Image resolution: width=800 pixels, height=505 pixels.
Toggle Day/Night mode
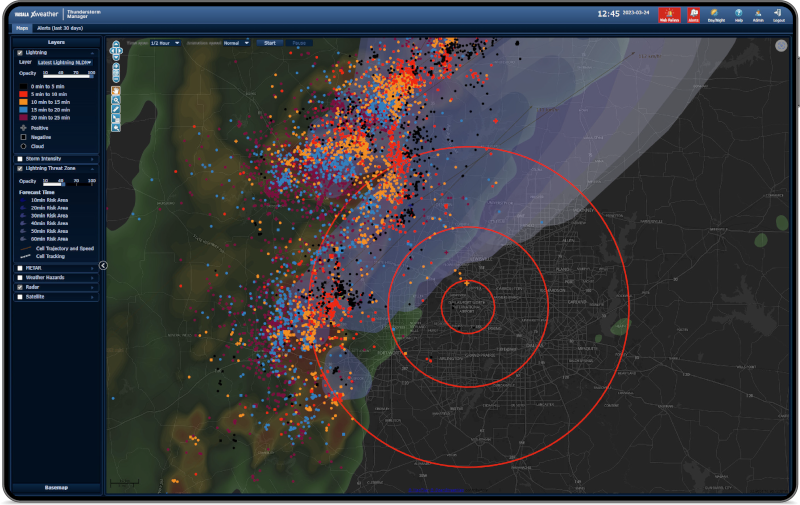716,14
